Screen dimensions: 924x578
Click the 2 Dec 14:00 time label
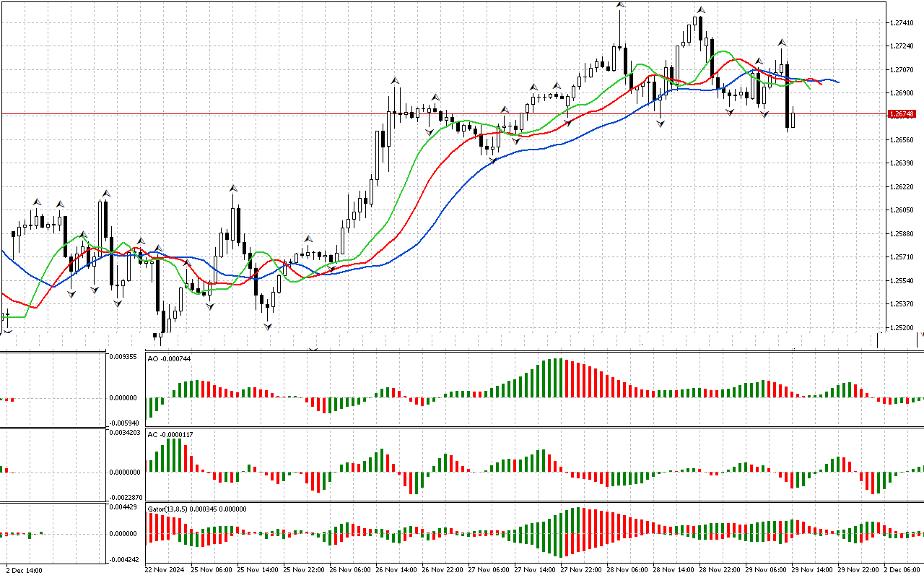click(x=24, y=569)
